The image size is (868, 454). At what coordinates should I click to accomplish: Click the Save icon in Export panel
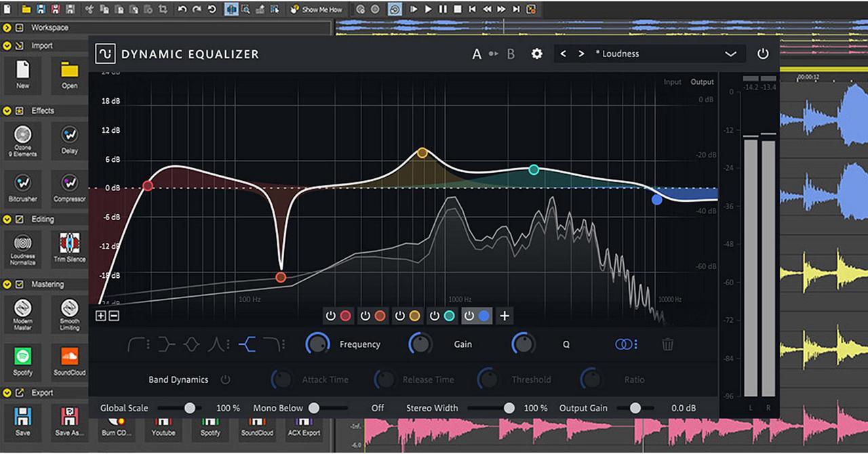[x=22, y=416]
